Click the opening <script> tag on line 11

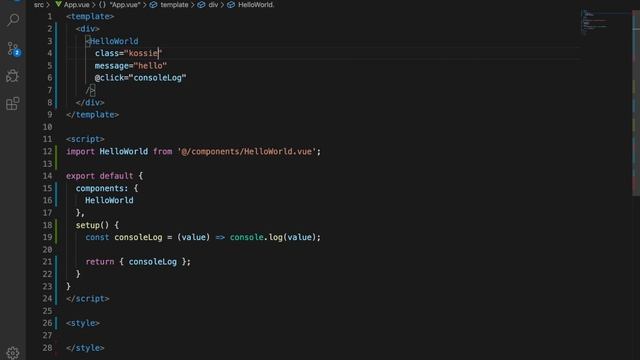85,139
